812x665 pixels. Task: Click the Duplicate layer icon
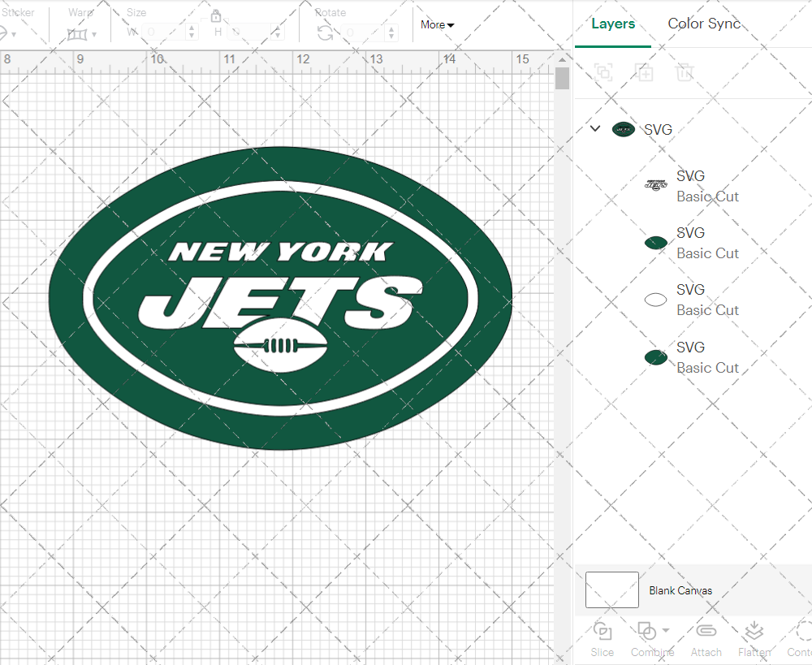click(645, 72)
